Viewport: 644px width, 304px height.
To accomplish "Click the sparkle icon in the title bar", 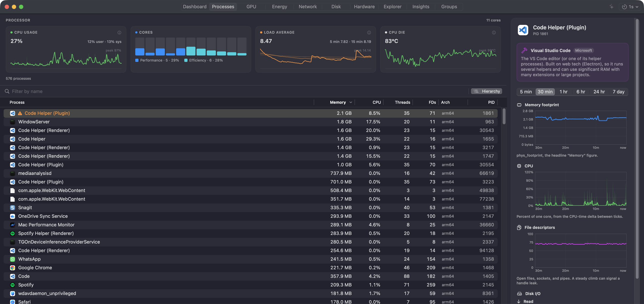I will (611, 7).
